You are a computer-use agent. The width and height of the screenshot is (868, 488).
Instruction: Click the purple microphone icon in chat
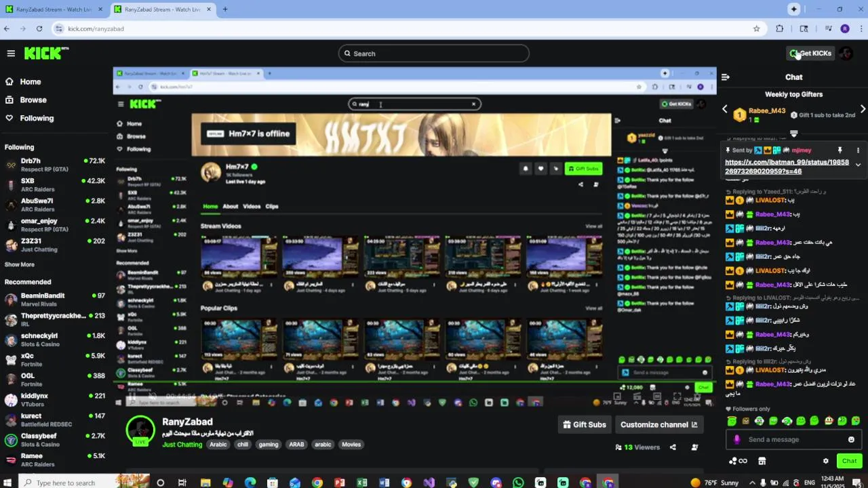737,439
